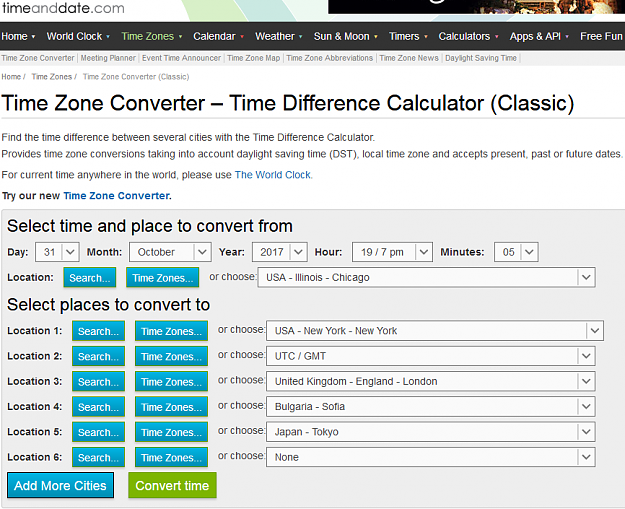Click the banner advertisement image

coord(476,7)
